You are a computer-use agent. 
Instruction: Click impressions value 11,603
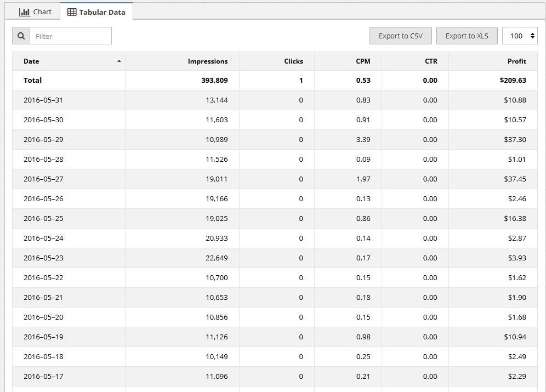(x=217, y=120)
